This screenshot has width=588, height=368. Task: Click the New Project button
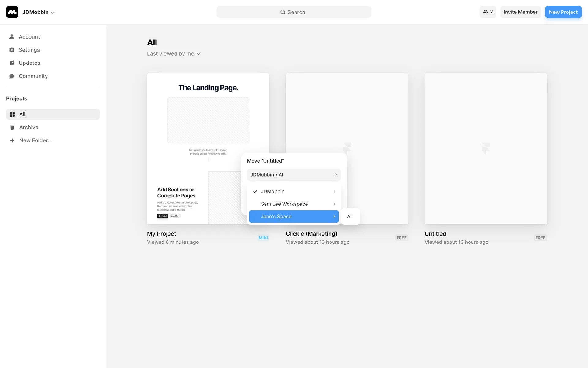tap(563, 12)
